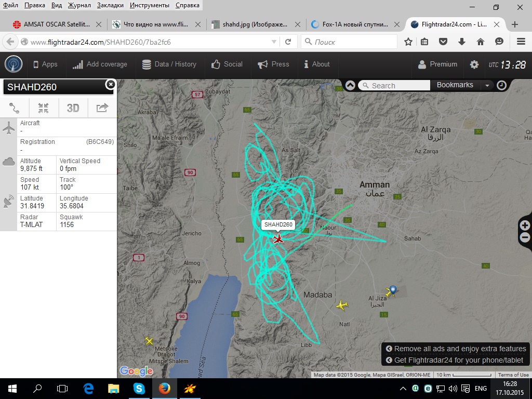Image resolution: width=532 pixels, height=399 pixels.
Task: Click the Premium account button
Action: pyautogui.click(x=438, y=64)
